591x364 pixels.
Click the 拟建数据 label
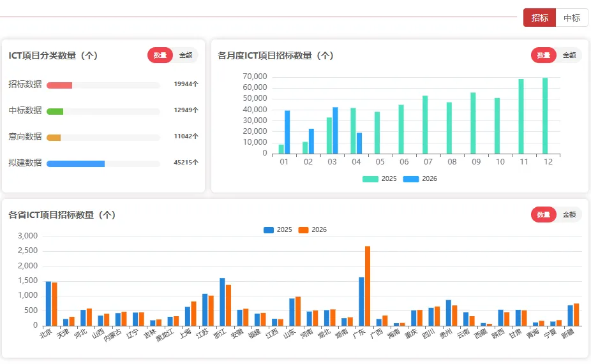point(25,163)
